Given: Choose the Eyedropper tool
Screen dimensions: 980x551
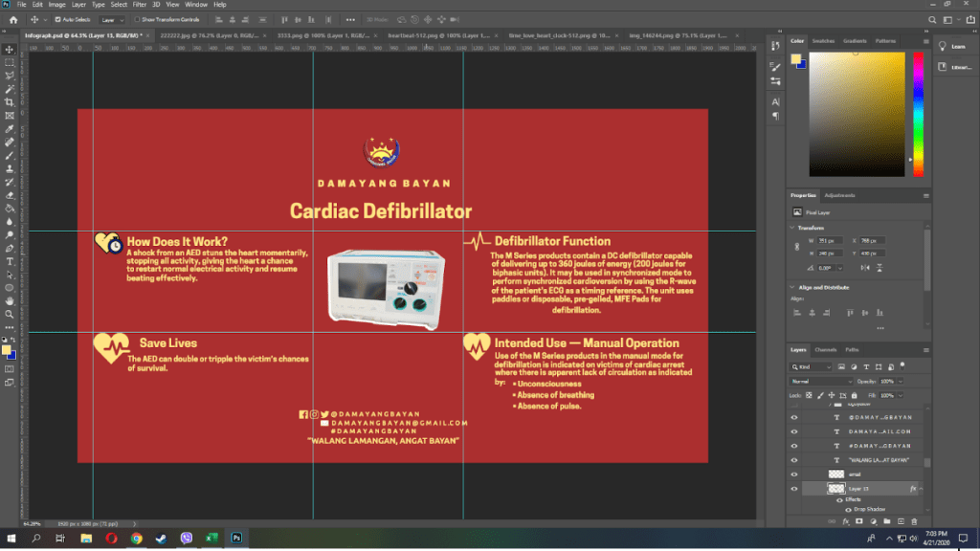Looking at the screenshot, I should (10, 128).
